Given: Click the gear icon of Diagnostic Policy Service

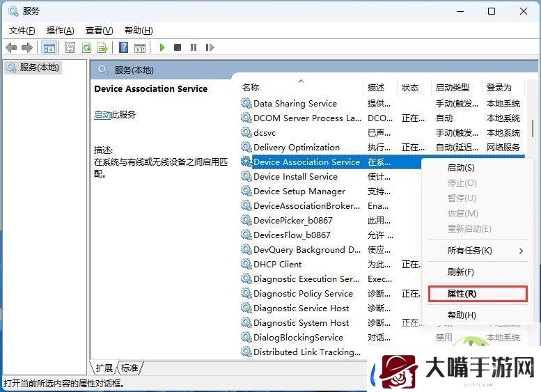Looking at the screenshot, I should point(246,293).
